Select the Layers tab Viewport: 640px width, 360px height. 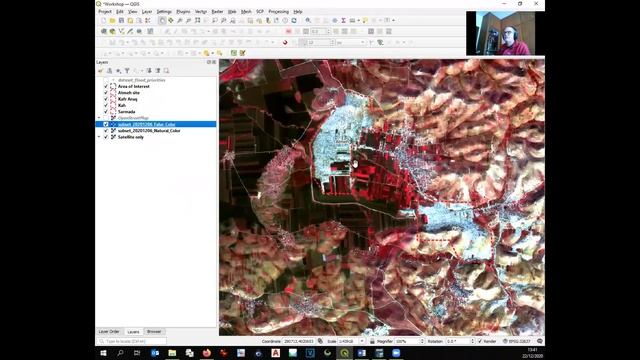pos(133,332)
